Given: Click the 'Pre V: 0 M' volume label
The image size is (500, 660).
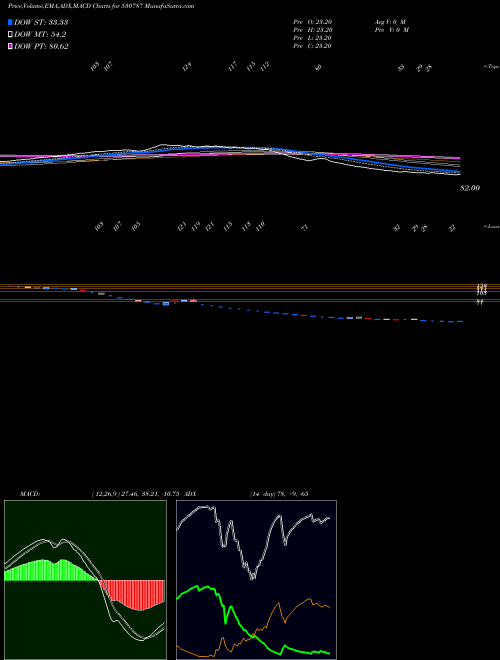Looking at the screenshot, I should point(391,30).
